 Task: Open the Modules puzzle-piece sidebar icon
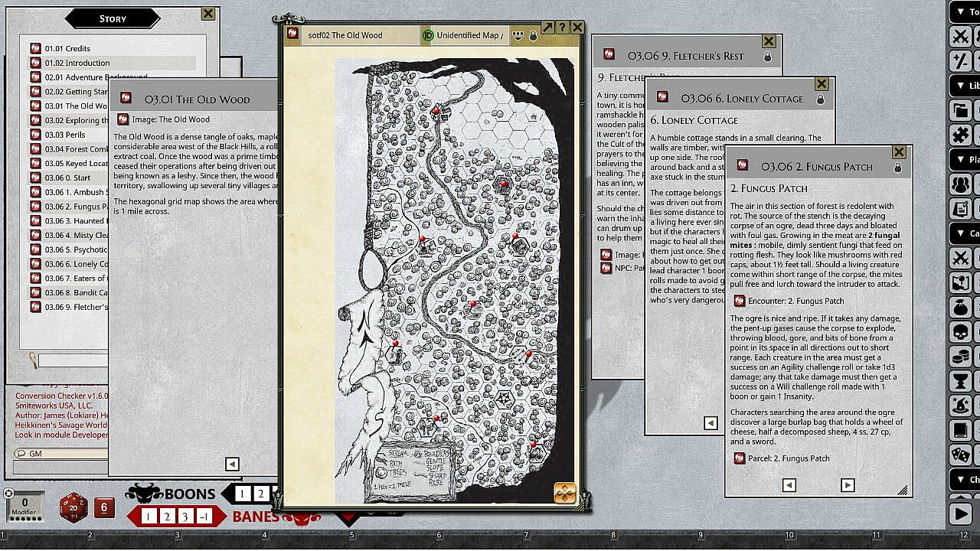tap(960, 135)
